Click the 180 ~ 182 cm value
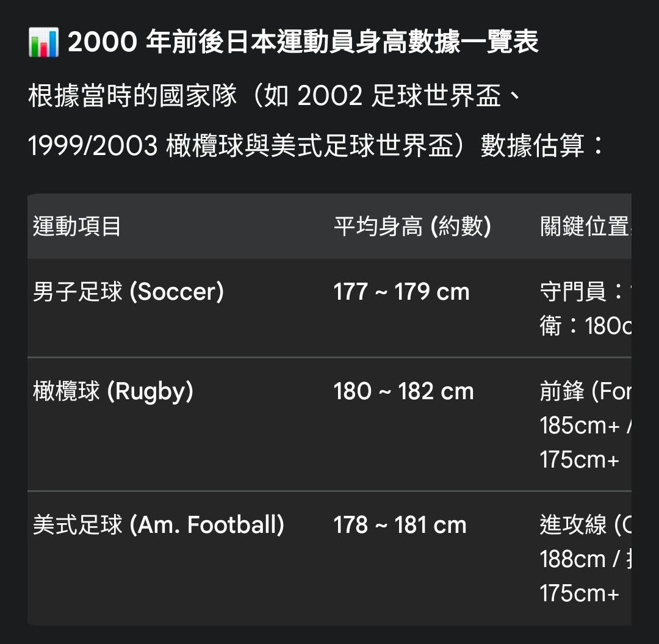659x644 pixels. tap(403, 392)
